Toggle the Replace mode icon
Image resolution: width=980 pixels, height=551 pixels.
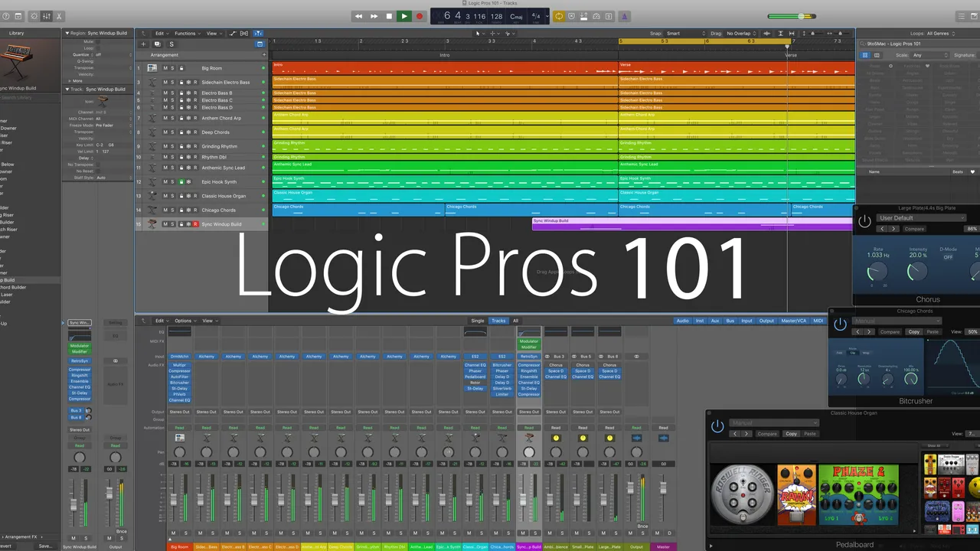pos(571,16)
